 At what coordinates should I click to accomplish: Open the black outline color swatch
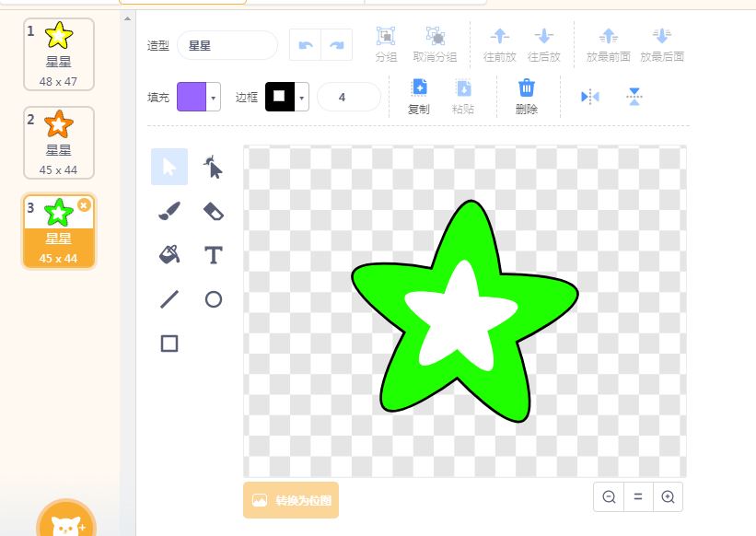pos(280,97)
